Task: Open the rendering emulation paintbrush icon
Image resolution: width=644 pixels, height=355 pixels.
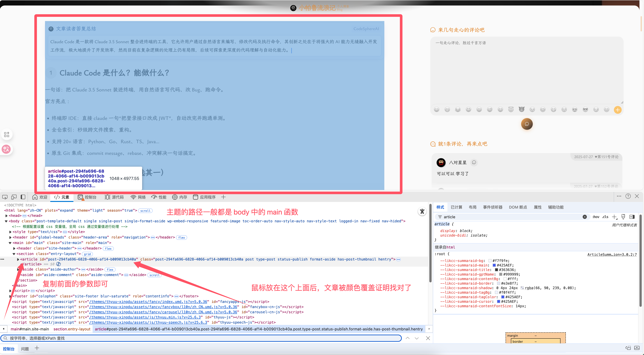Action: coord(623,217)
